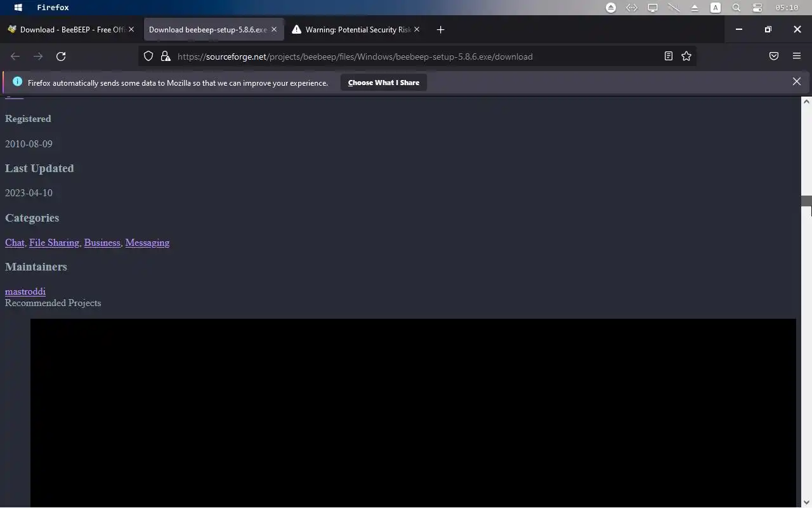Click the round eject icon in the system tray
This screenshot has width=812, height=508.
(610, 8)
